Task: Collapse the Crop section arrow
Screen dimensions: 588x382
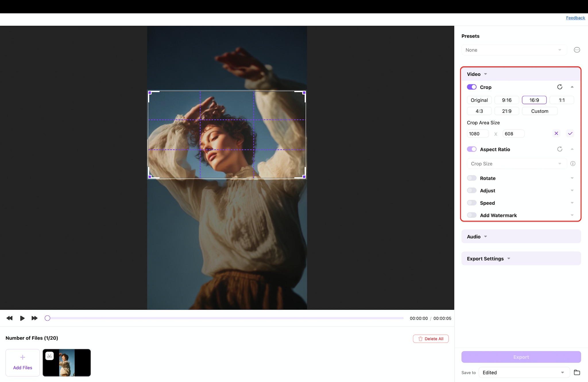Action: pyautogui.click(x=572, y=87)
